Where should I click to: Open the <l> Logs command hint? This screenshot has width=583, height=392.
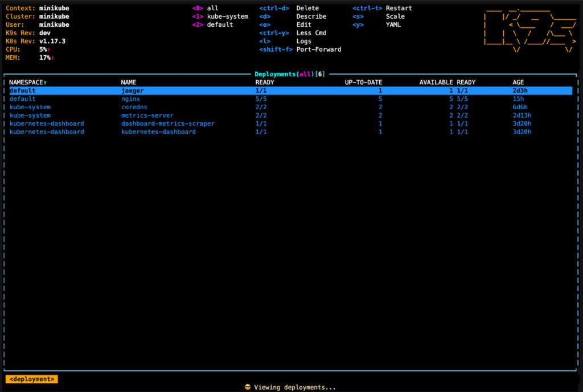click(x=285, y=41)
